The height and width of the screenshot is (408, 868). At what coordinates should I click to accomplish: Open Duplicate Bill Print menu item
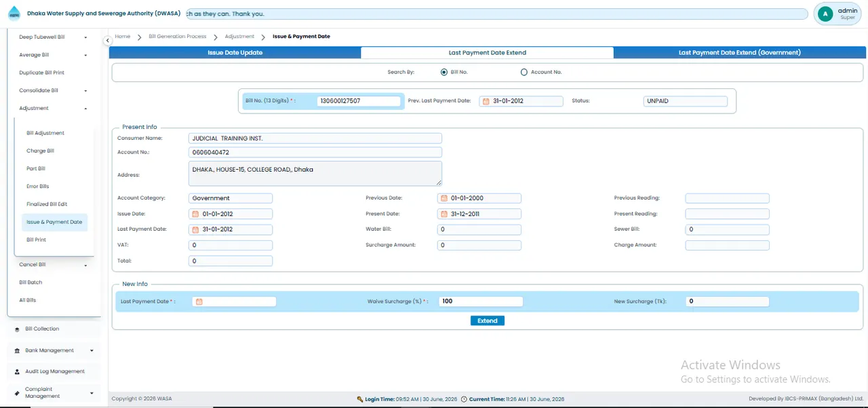pos(42,73)
